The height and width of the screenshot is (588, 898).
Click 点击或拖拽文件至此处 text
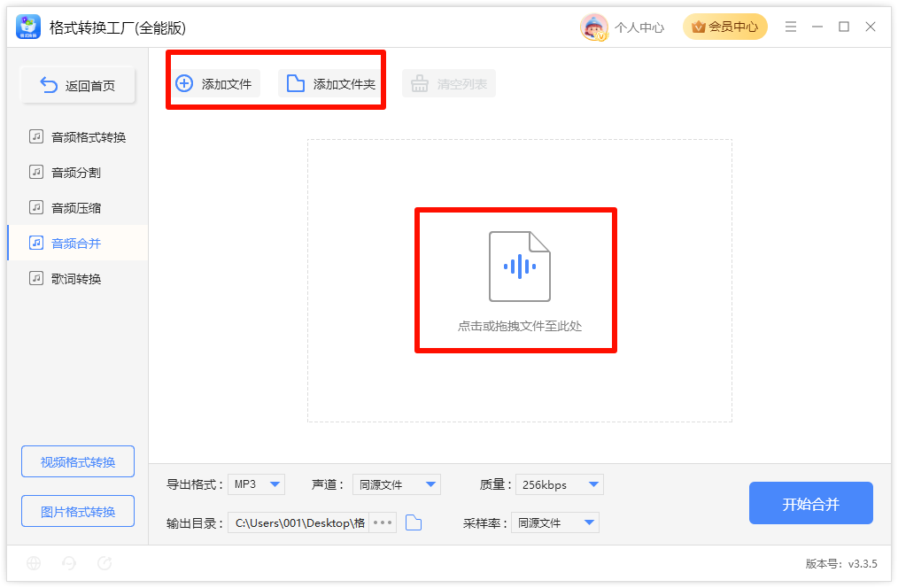(x=520, y=327)
